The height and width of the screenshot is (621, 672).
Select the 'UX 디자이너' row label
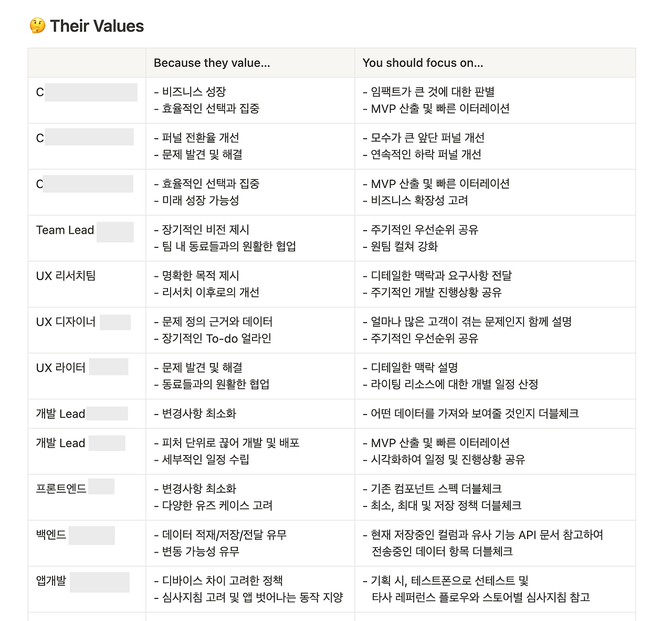click(66, 322)
